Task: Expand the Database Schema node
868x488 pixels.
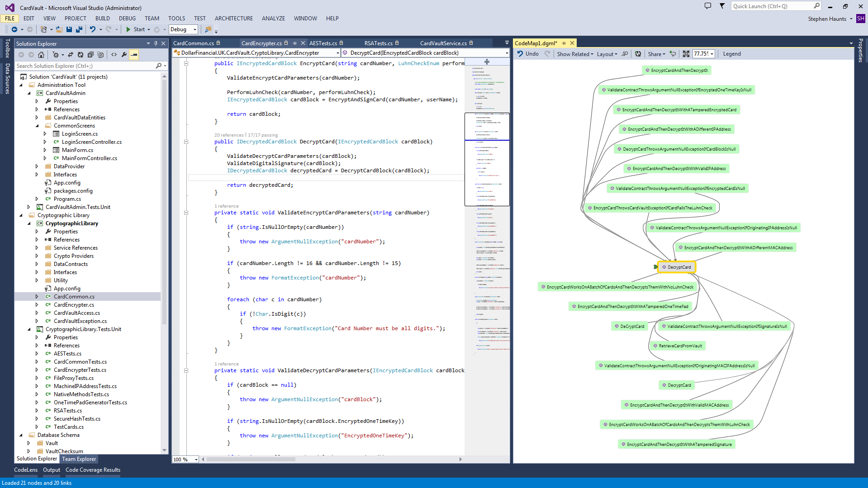Action: pos(21,435)
